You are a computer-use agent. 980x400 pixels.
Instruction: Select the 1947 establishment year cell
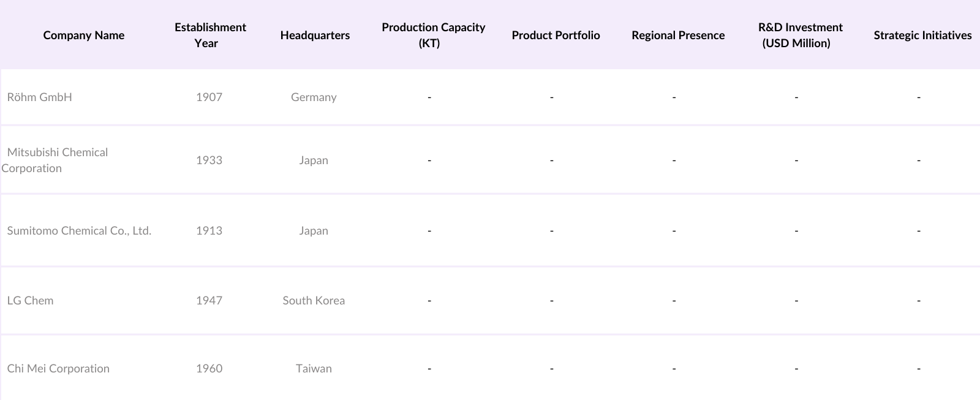209,301
